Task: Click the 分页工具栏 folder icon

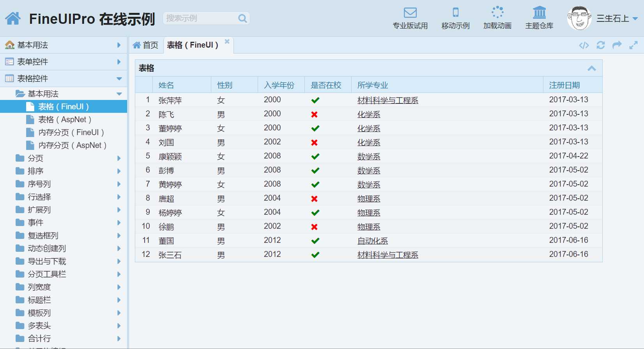Action: pyautogui.click(x=20, y=274)
